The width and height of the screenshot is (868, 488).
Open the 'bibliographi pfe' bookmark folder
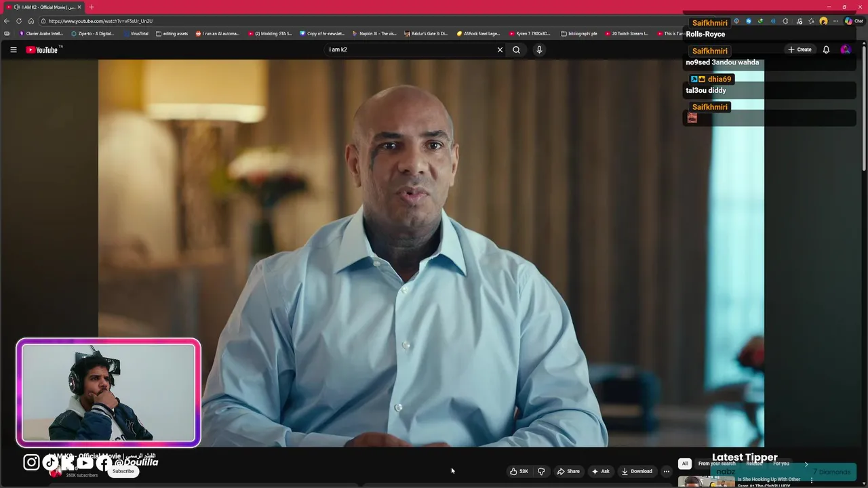pos(579,33)
